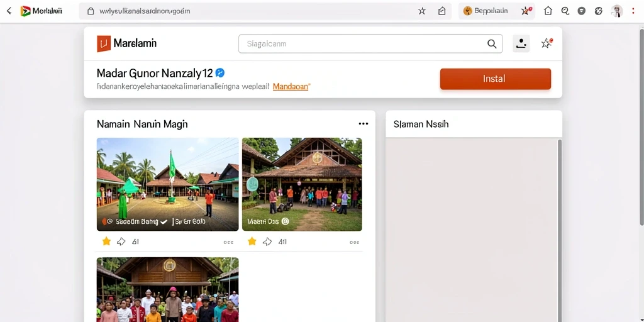Click the site header star notification icon
Screen dimensions: 644x322
point(547,43)
